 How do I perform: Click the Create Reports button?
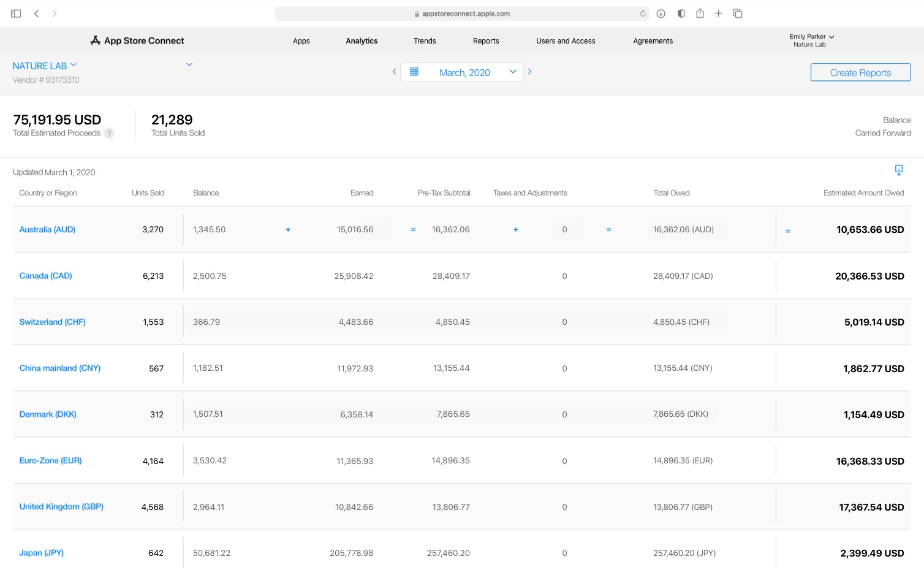click(x=860, y=72)
